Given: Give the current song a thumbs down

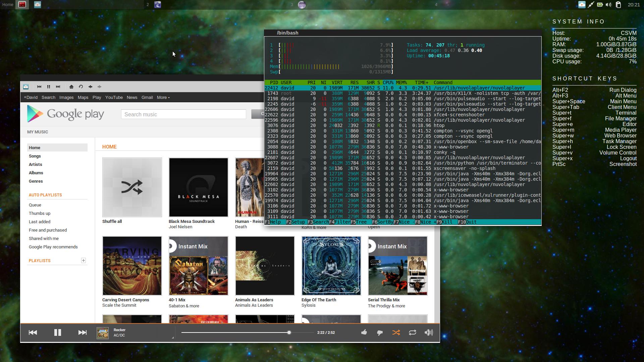Looking at the screenshot, I should click(x=380, y=333).
